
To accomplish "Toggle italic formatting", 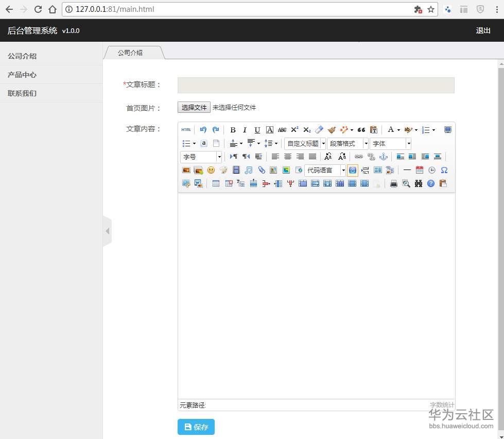I will pyautogui.click(x=245, y=130).
